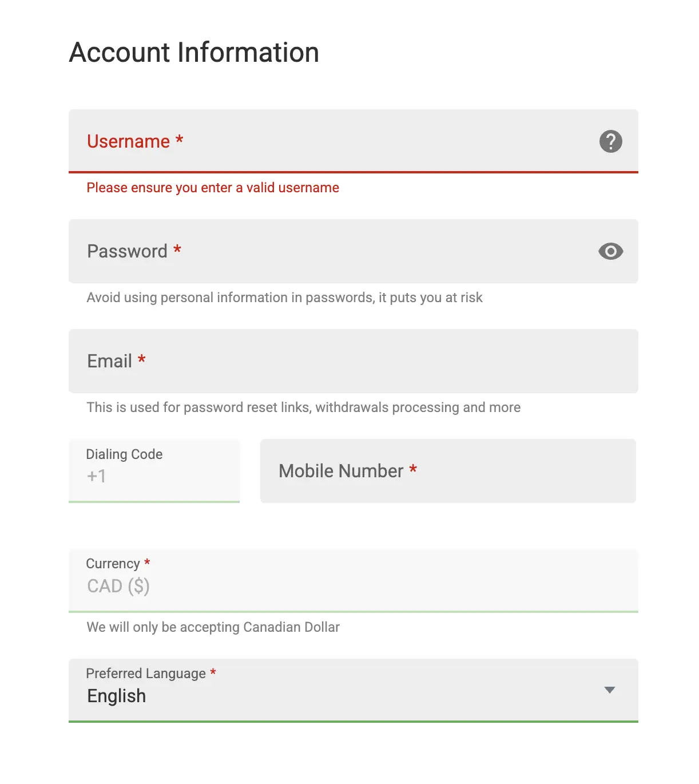Click the email usage hint text
699x784 pixels.
tap(304, 407)
